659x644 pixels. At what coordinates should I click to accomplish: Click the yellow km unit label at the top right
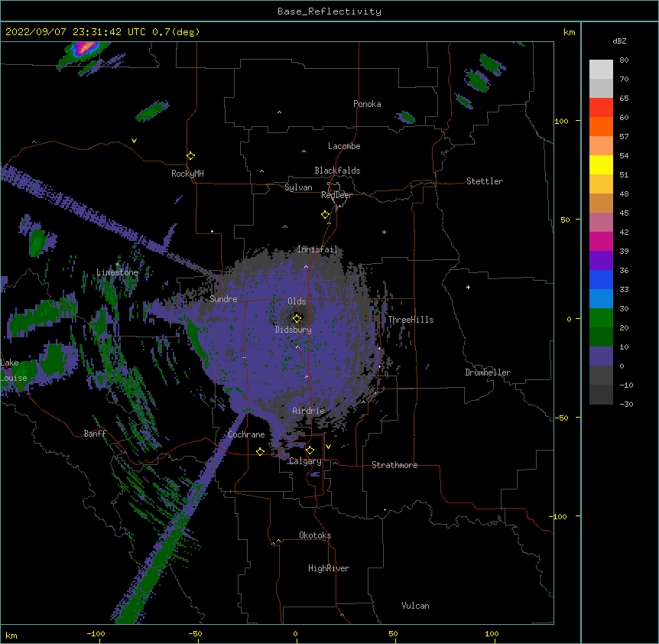pyautogui.click(x=570, y=32)
